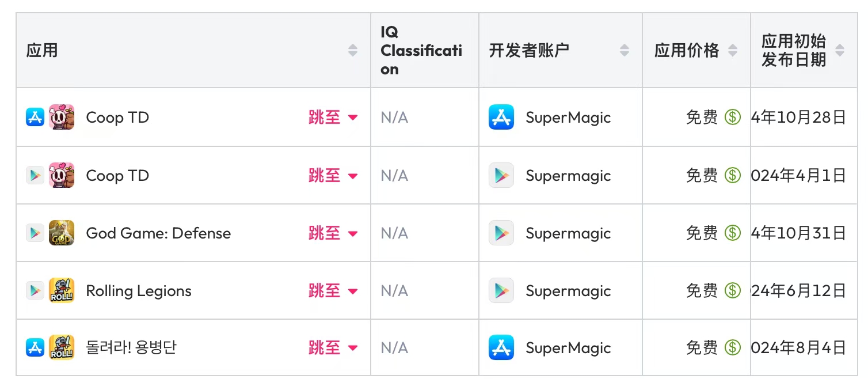The width and height of the screenshot is (868, 390).
Task: Click the Rolling Legions app icon
Action: click(x=62, y=290)
